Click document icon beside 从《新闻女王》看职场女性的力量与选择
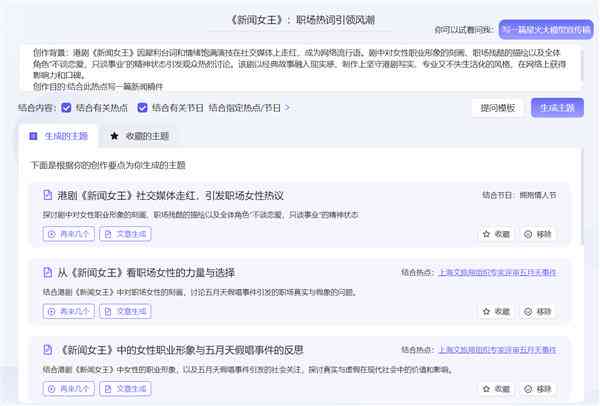This screenshot has height=406, width=600. tap(47, 272)
